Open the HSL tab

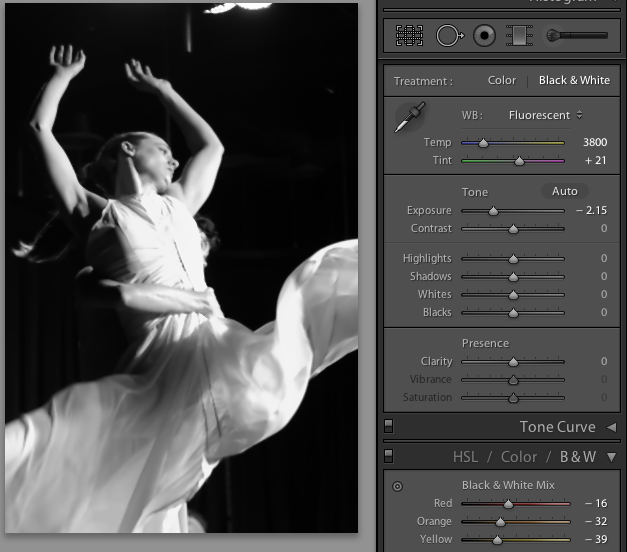465,457
